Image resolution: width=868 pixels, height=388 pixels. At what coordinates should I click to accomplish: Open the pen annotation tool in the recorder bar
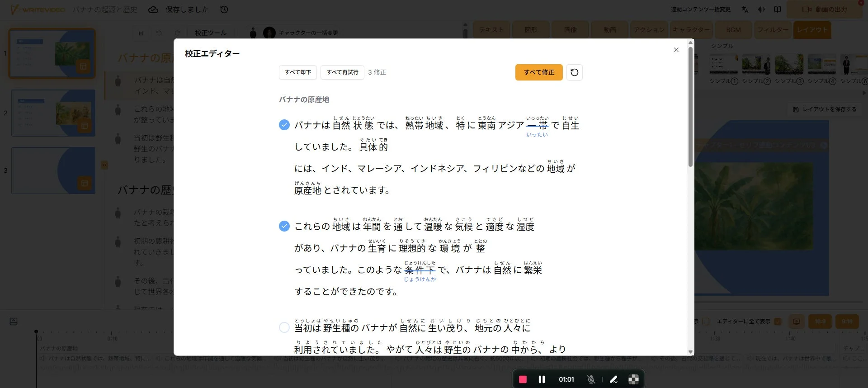pyautogui.click(x=613, y=379)
